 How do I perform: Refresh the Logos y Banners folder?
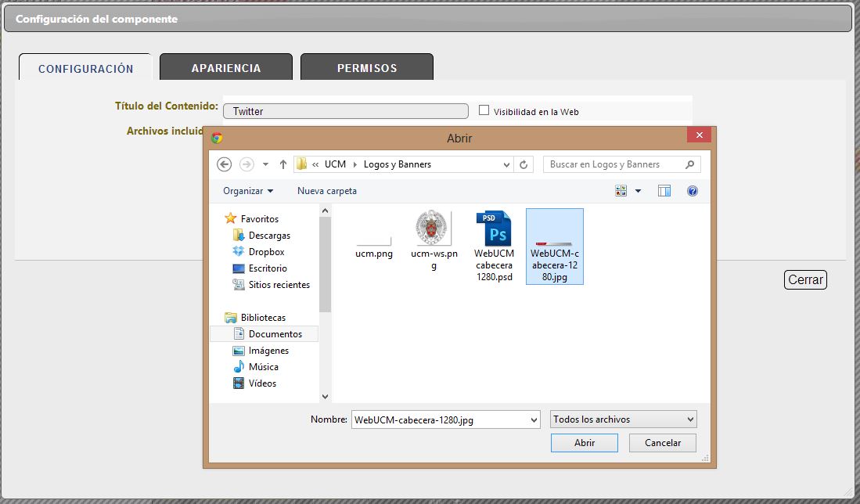[x=524, y=164]
